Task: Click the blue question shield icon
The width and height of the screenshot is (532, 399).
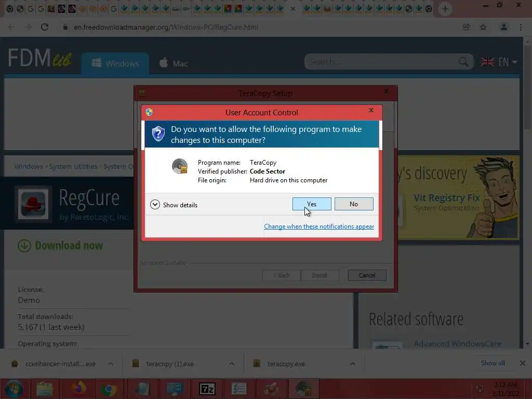Action: (158, 134)
